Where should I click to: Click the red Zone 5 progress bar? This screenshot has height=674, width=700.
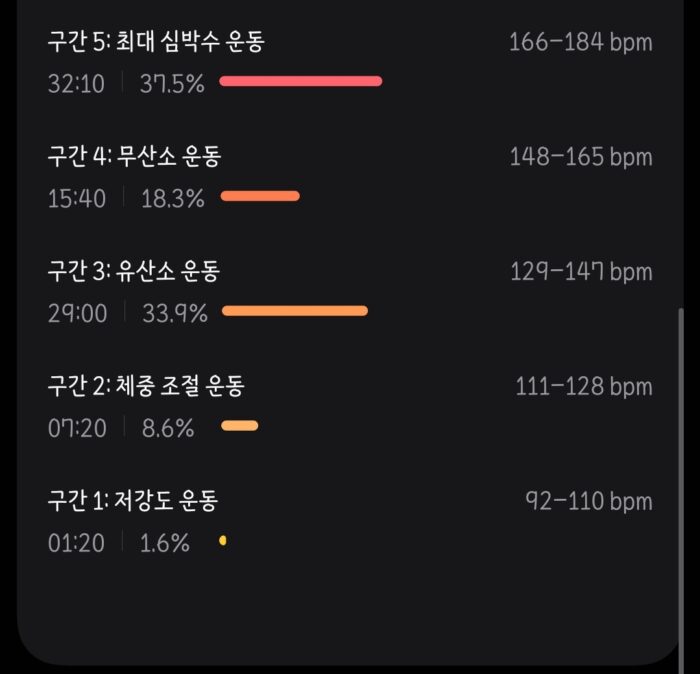301,81
